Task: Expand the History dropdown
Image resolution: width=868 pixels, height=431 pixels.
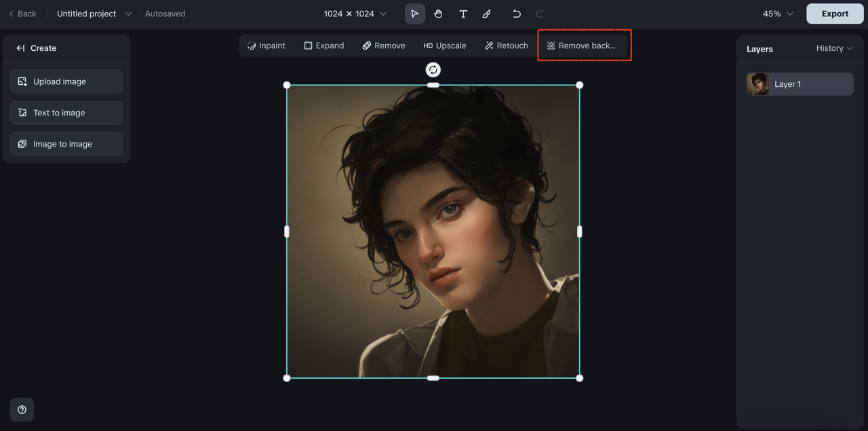Action: (834, 48)
